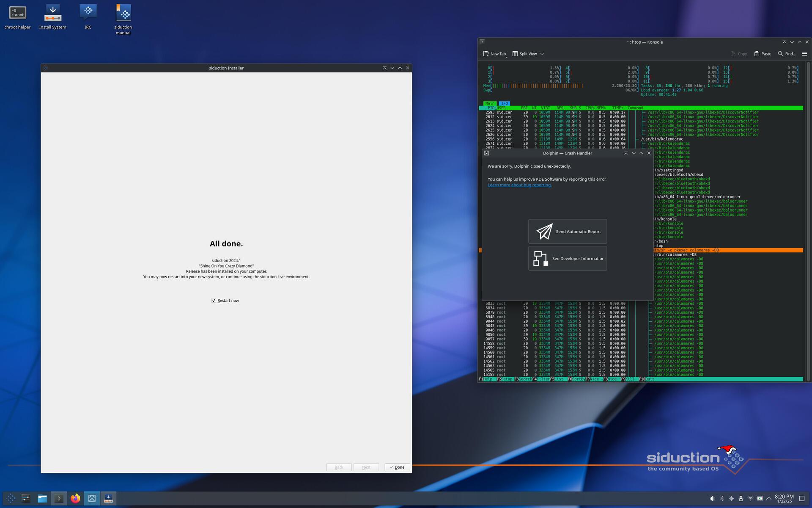This screenshot has width=812, height=508.
Task: Open the removable devices tray icon
Action: (741, 499)
